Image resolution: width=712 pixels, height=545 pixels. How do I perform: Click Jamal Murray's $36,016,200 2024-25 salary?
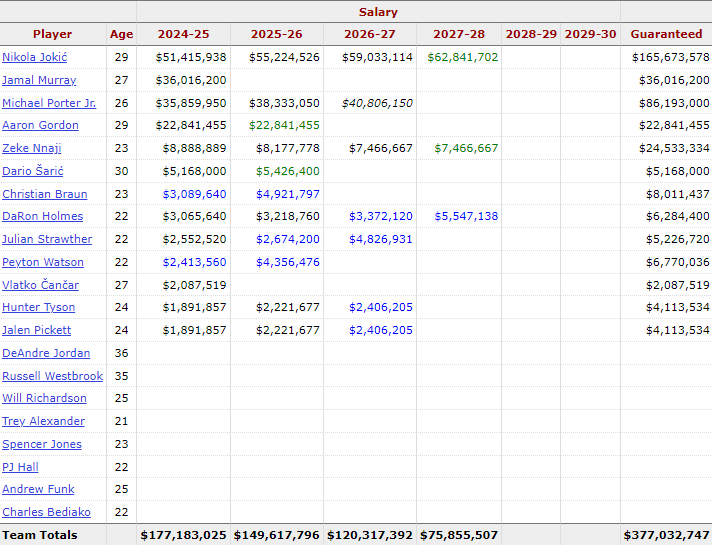(x=191, y=80)
